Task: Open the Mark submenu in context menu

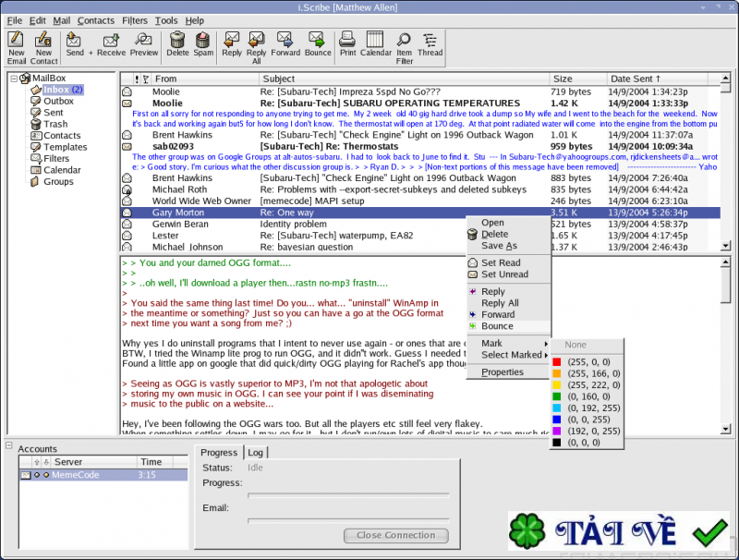Action: point(491,343)
